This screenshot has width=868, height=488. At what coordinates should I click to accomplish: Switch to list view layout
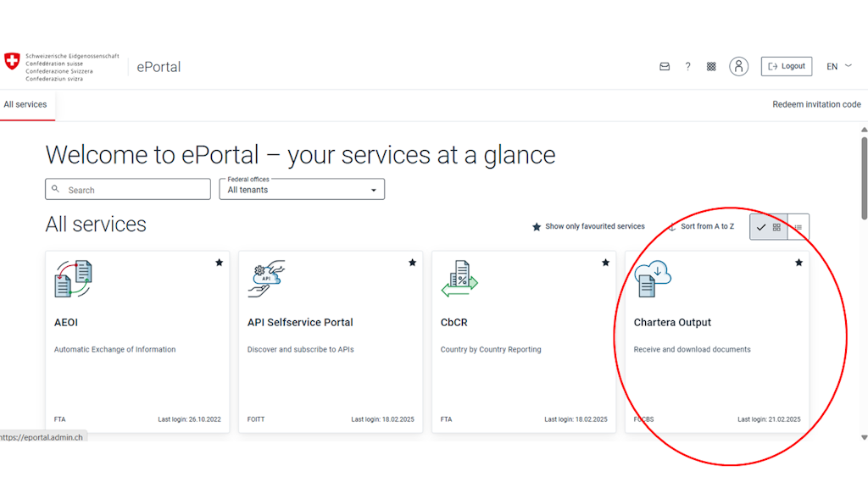click(x=798, y=226)
